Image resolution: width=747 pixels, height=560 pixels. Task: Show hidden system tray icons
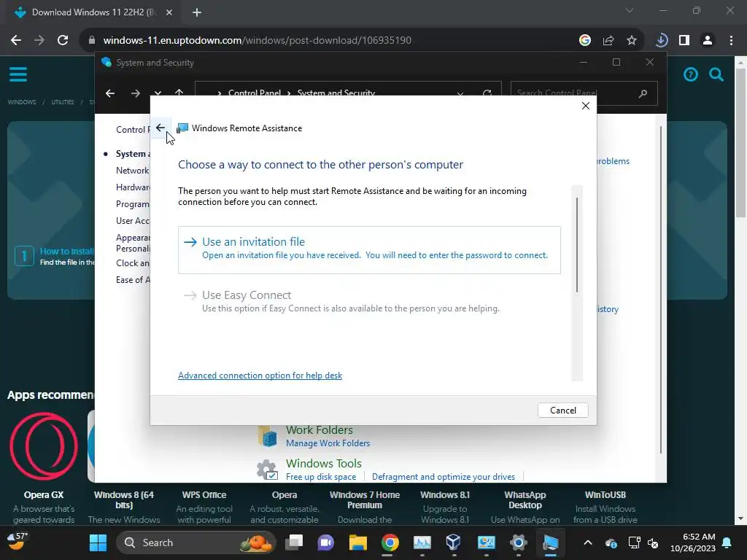pyautogui.click(x=588, y=542)
